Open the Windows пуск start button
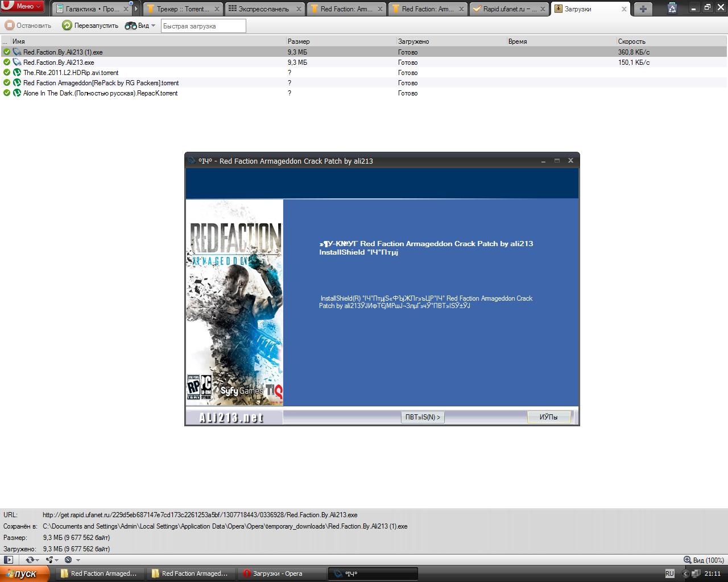Viewport: 728px width, 582px height. click(x=24, y=573)
